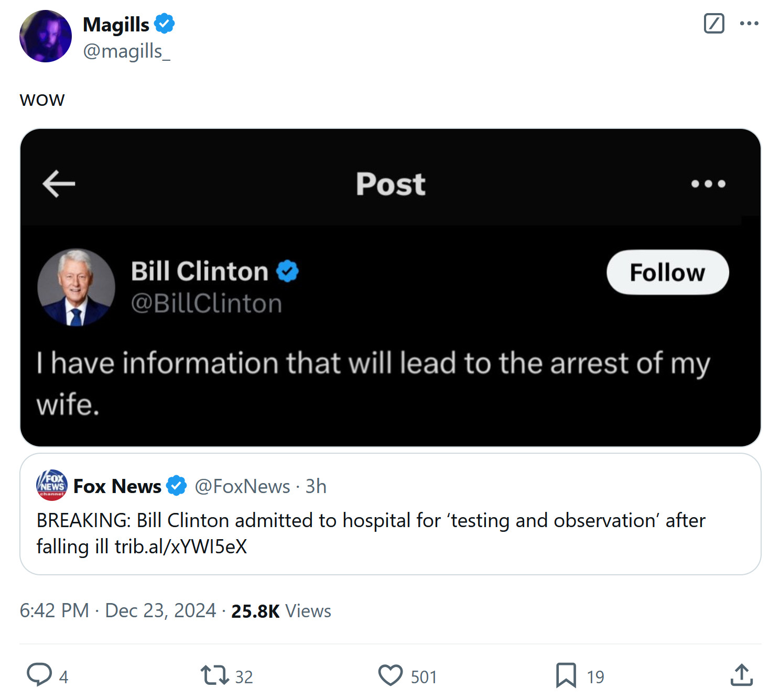Click the Follow button for Bill Clinton
This screenshot has width=780, height=700.
(667, 272)
